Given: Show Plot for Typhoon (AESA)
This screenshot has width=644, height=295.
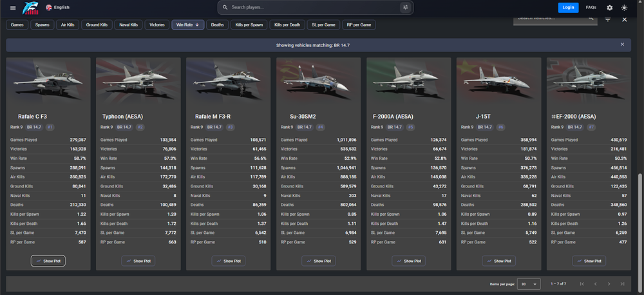Looking at the screenshot, I should pos(138,261).
